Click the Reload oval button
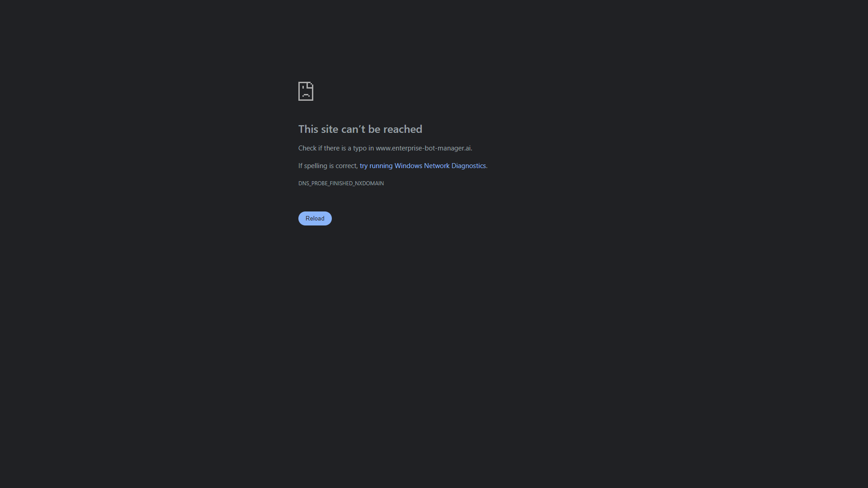This screenshot has width=868, height=488. click(315, 218)
